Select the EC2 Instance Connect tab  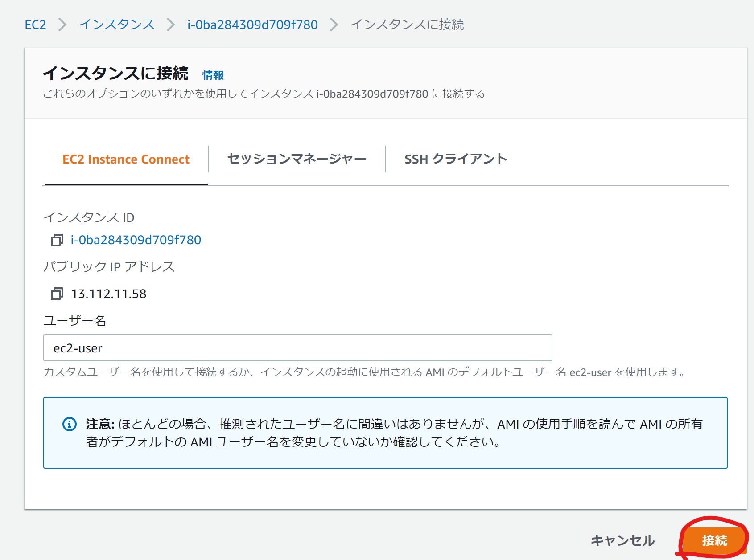pyautogui.click(x=126, y=159)
